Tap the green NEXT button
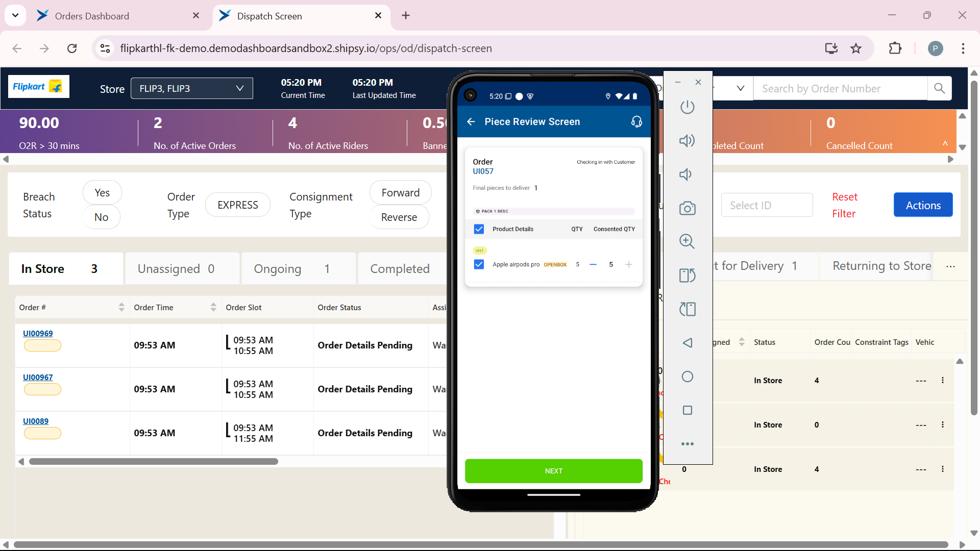This screenshot has height=551, width=980. (x=553, y=471)
